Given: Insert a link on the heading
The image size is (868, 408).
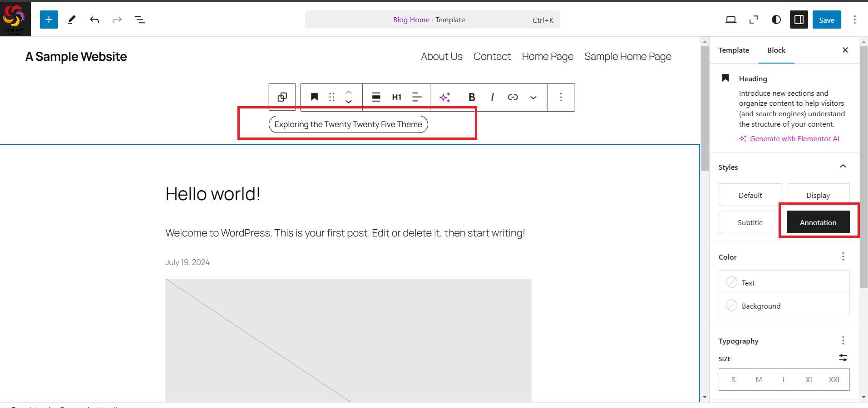Looking at the screenshot, I should point(513,97).
